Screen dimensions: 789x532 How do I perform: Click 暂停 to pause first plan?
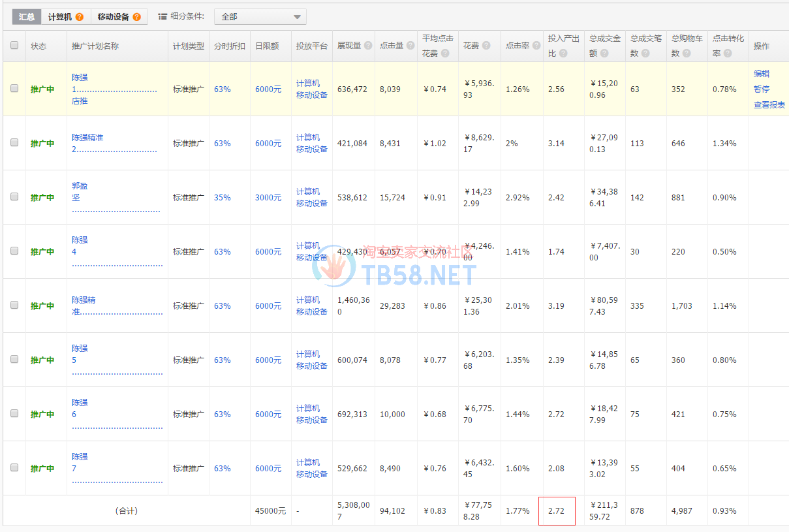coord(761,89)
